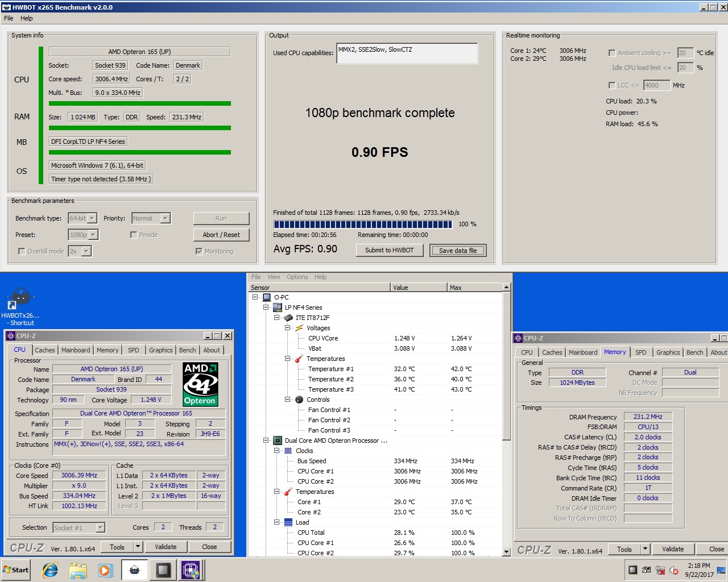Image resolution: width=728 pixels, height=582 pixels.
Task: Open Preset 1080p dropdown
Action: click(x=93, y=235)
